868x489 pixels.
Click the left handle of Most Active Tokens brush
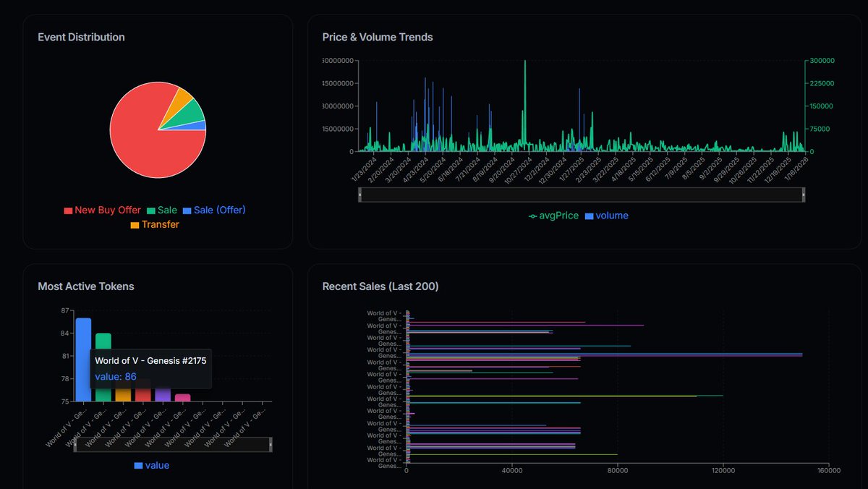tap(75, 444)
